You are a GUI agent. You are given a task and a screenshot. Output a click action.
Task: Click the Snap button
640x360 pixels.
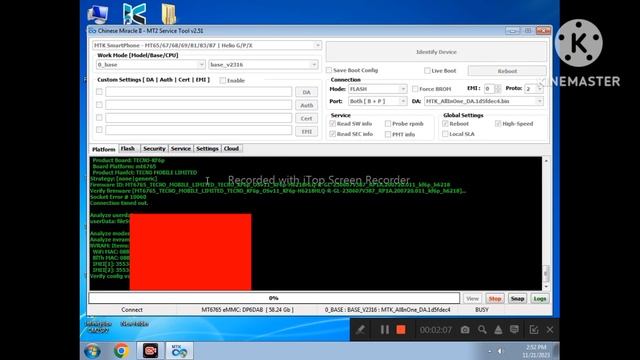517,299
